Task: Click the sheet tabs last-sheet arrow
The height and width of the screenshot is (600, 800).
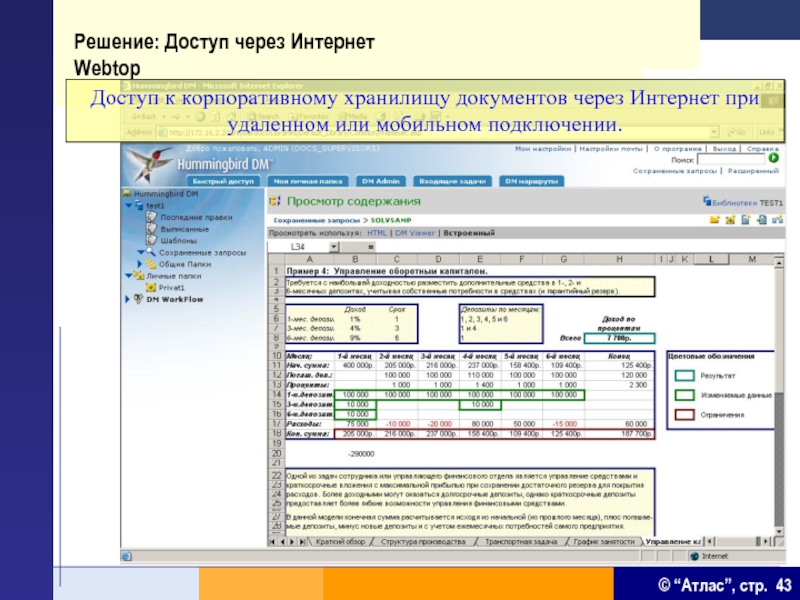Action: coord(302,542)
